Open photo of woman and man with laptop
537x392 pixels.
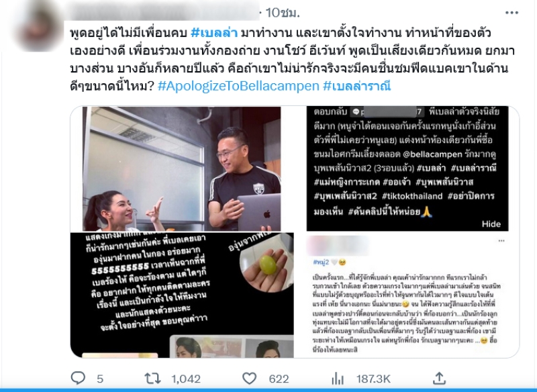click(x=181, y=168)
